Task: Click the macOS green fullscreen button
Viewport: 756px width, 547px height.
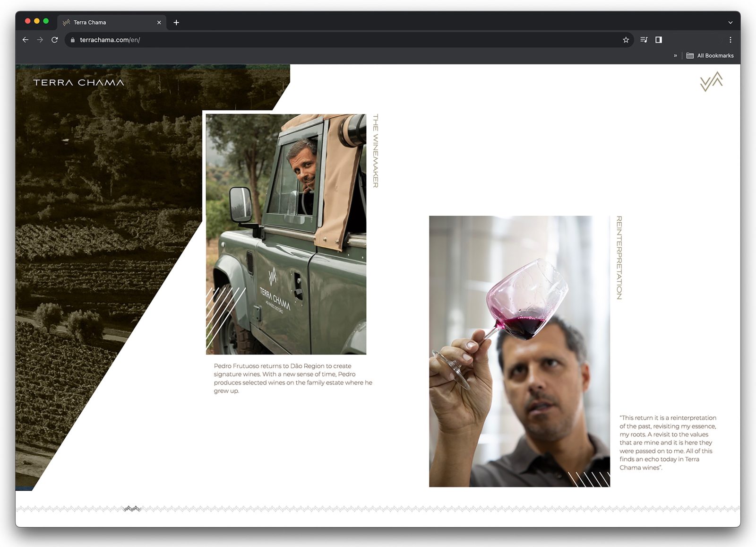Action: click(x=46, y=21)
